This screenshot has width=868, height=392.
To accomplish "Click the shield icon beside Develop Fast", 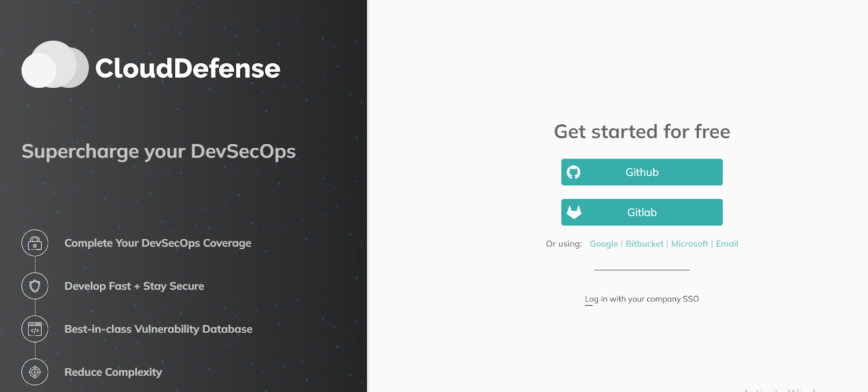I will click(x=35, y=286).
